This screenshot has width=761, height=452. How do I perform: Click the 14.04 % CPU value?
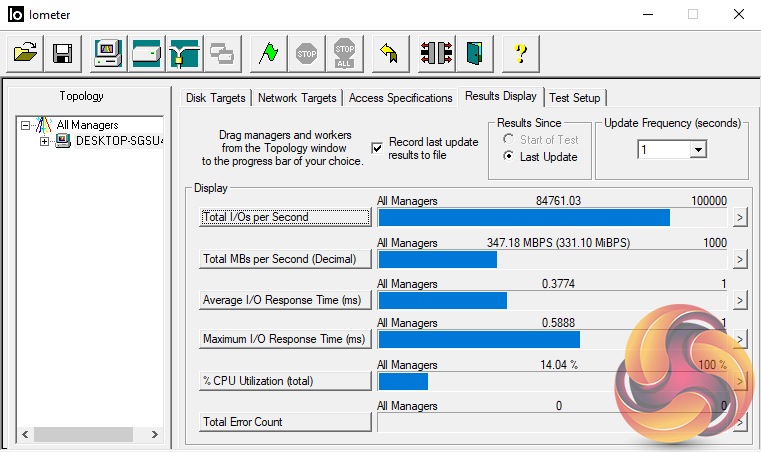point(559,364)
